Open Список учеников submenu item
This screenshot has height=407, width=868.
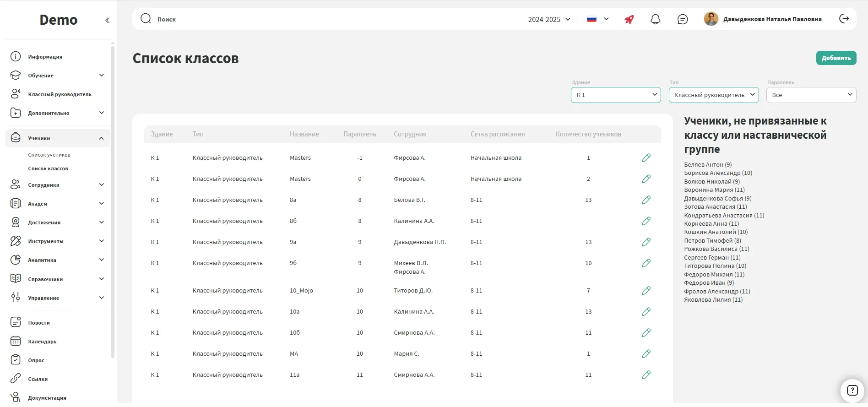[x=49, y=155]
